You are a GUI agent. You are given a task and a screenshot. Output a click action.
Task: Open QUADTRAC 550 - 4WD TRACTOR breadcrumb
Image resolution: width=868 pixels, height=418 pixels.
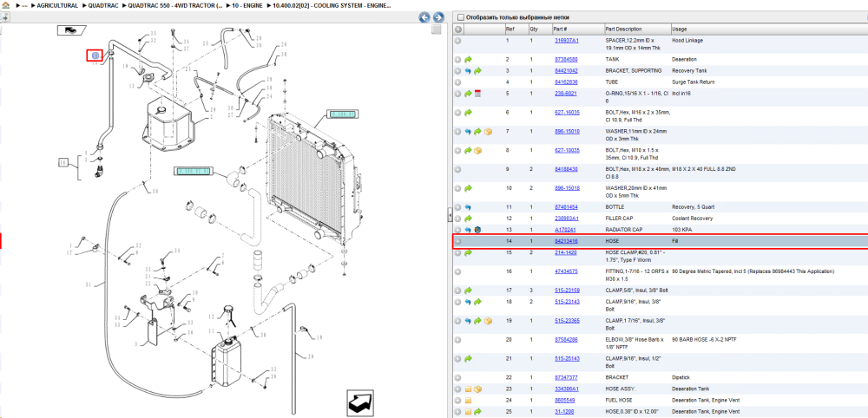coord(175,5)
